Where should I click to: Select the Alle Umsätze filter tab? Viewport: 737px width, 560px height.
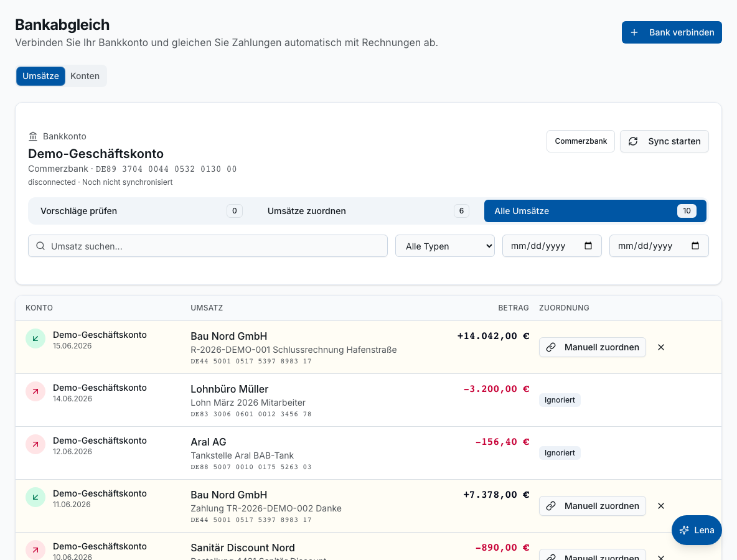[595, 211]
